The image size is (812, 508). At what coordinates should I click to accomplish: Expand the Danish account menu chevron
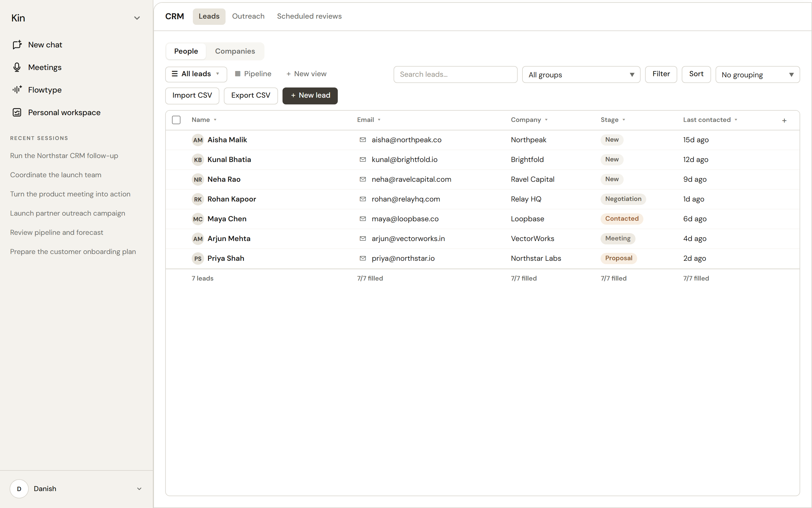tap(139, 489)
